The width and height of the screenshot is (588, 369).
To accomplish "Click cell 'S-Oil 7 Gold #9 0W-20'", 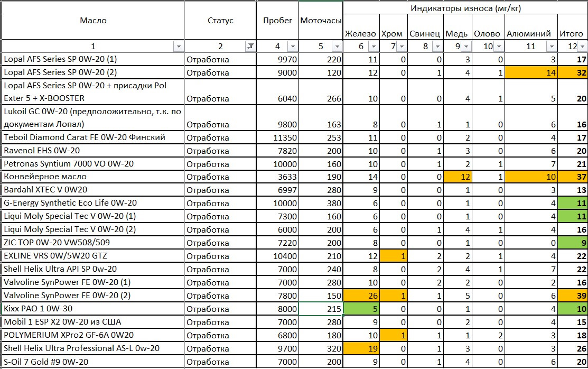I will point(93,362).
